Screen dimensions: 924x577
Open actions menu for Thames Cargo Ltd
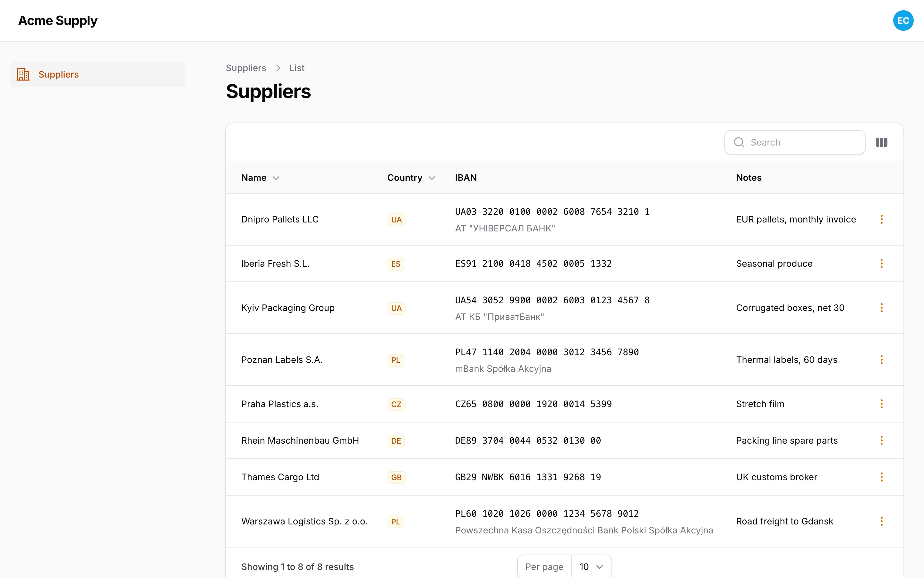coord(881,477)
